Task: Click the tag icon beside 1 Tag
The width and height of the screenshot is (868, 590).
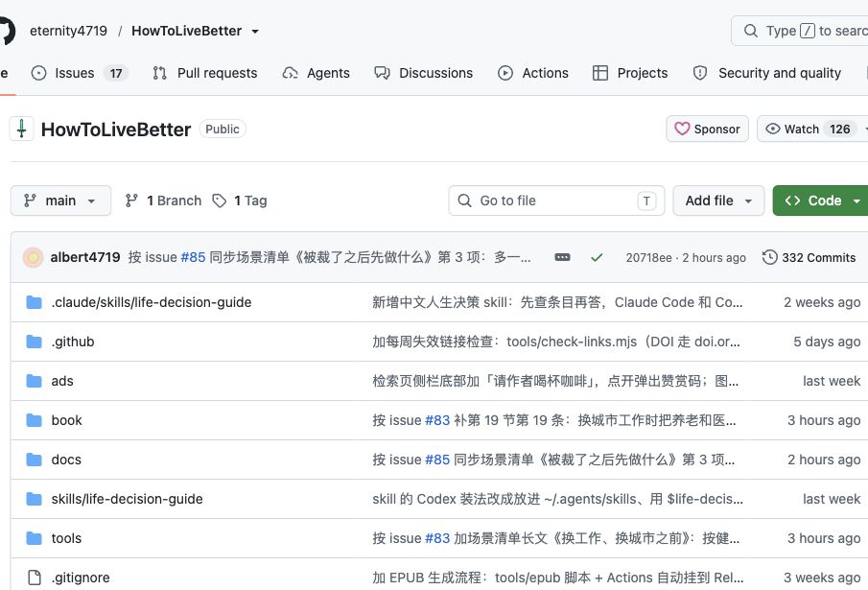Action: point(220,201)
